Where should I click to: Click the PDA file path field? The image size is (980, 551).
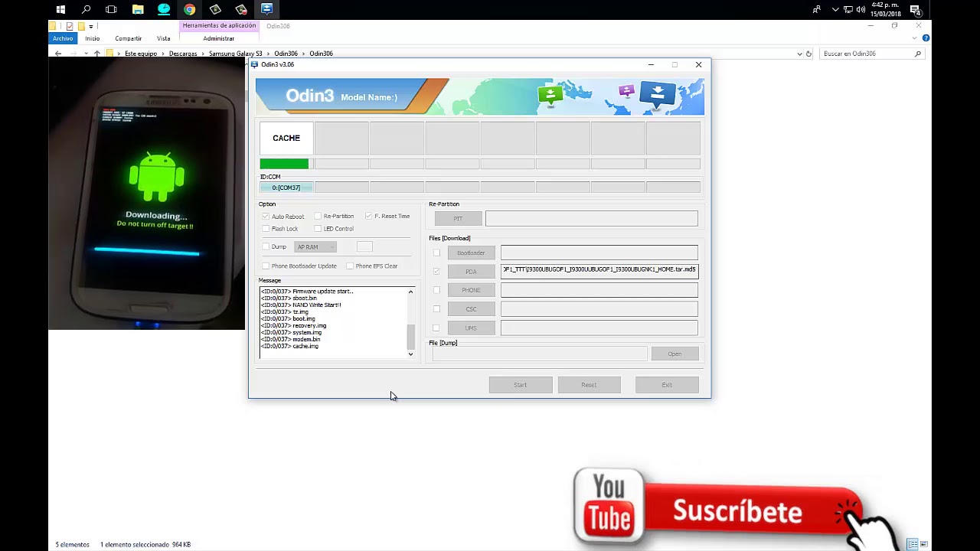599,270
